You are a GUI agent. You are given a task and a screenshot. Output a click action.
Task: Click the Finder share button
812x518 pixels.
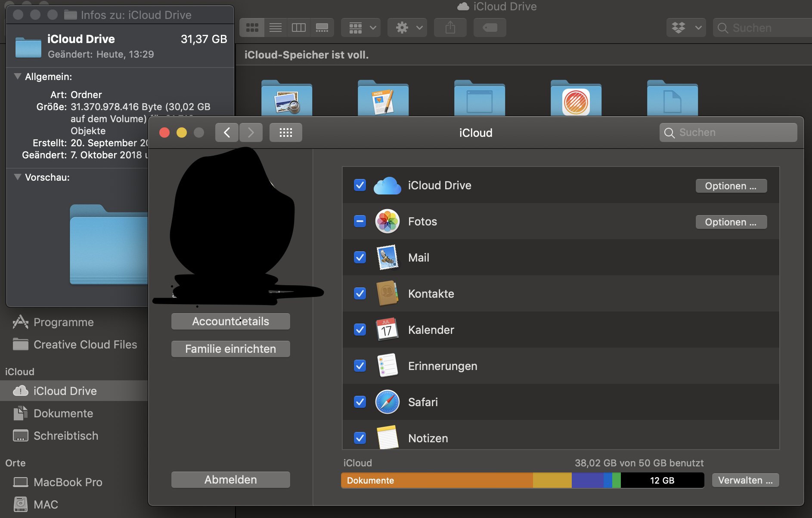pyautogui.click(x=450, y=28)
